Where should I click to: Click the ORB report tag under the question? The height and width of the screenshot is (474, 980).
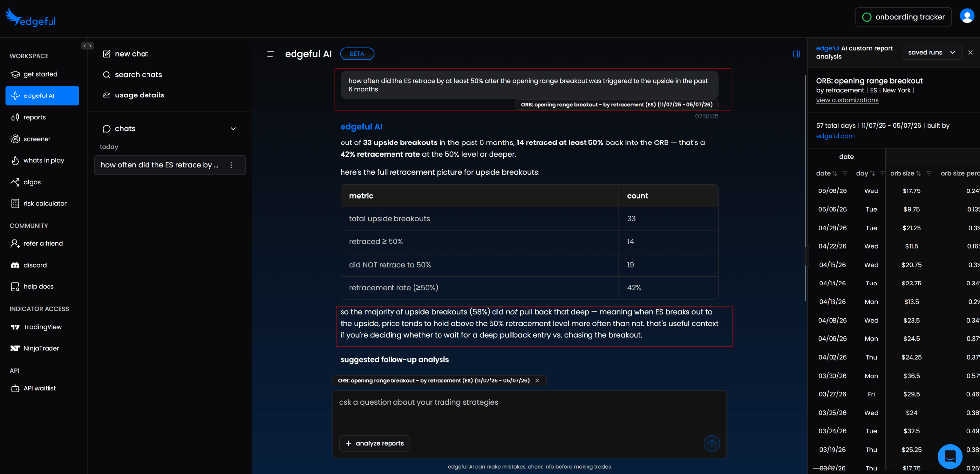(617, 105)
